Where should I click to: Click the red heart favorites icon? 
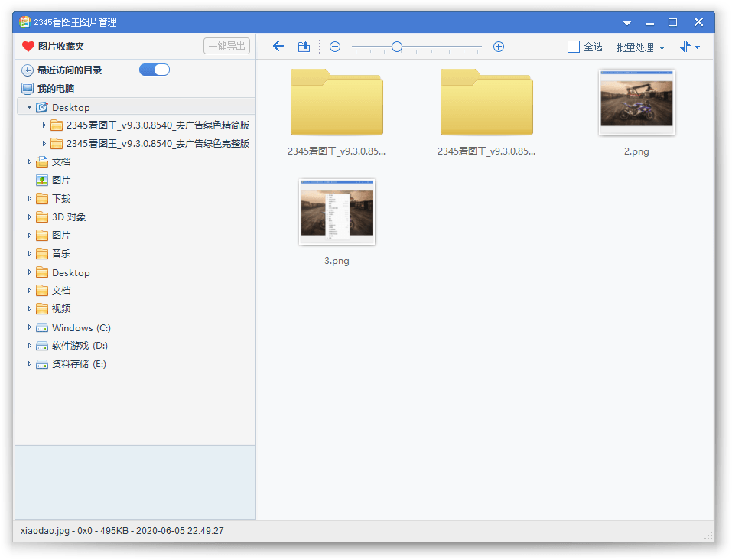28,46
